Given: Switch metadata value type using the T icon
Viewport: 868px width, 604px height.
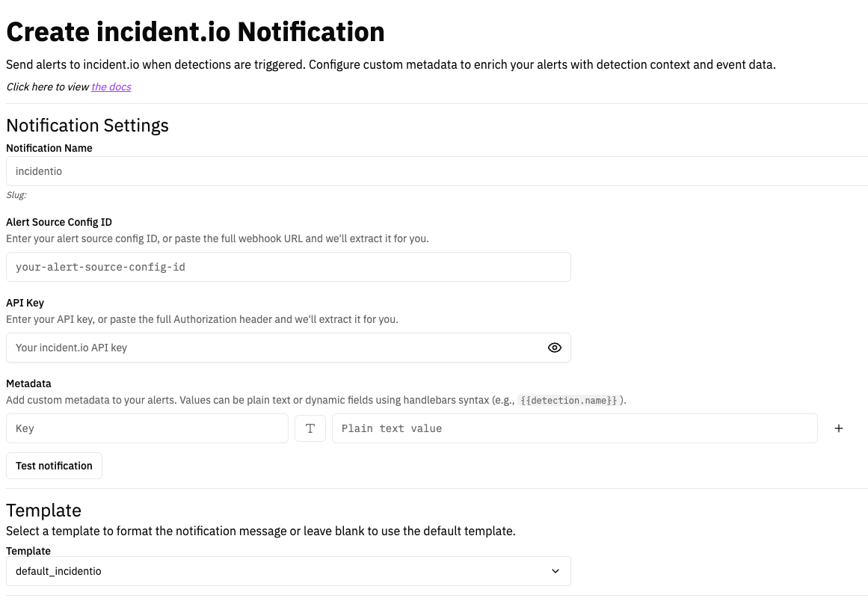Looking at the screenshot, I should (x=310, y=428).
